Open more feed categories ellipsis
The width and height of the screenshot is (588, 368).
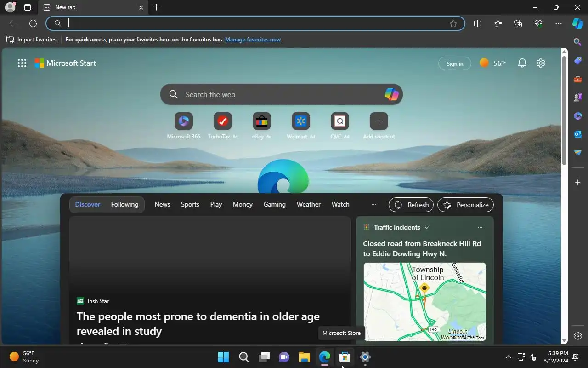(x=374, y=205)
